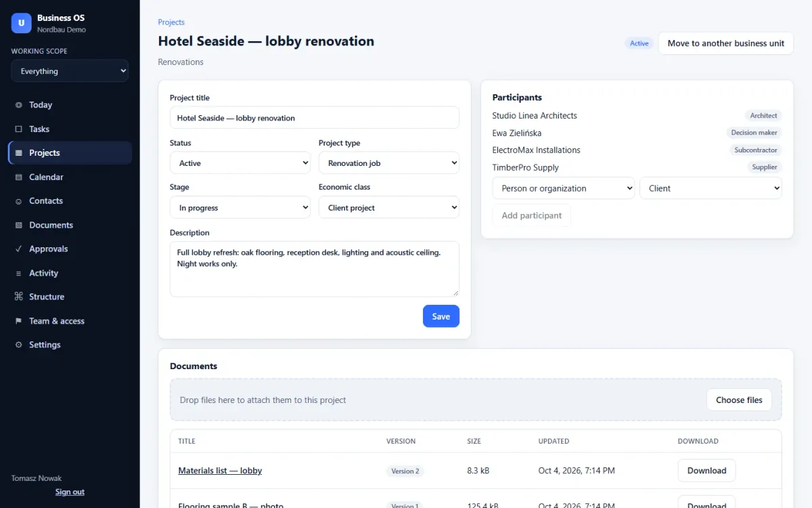Open the Materials list — lobby link
This screenshot has height=508, width=812.
pyautogui.click(x=220, y=471)
